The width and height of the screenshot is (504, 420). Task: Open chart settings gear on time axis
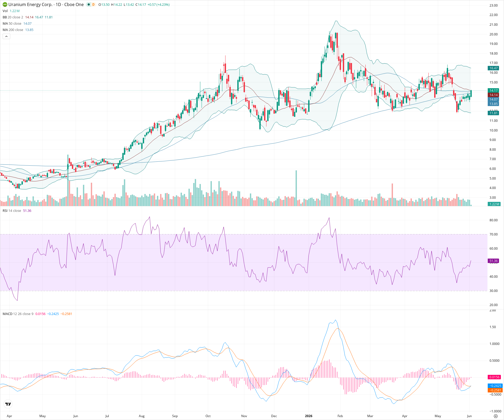point(496,416)
